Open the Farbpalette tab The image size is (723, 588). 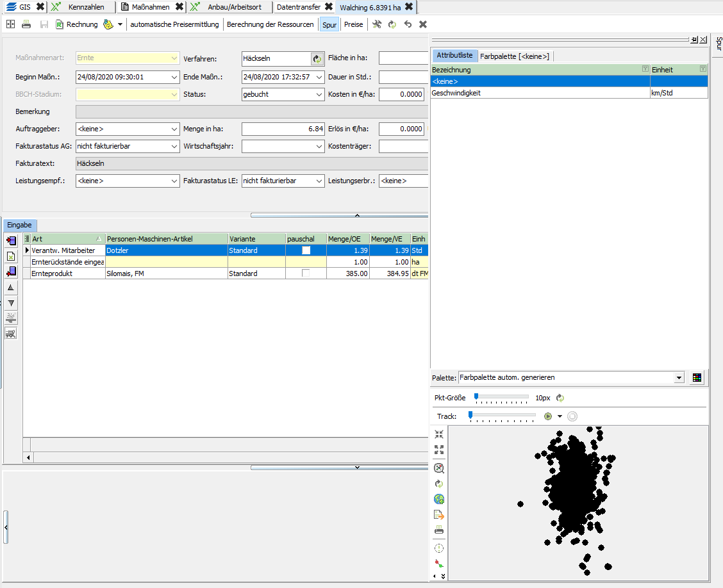pyautogui.click(x=514, y=56)
